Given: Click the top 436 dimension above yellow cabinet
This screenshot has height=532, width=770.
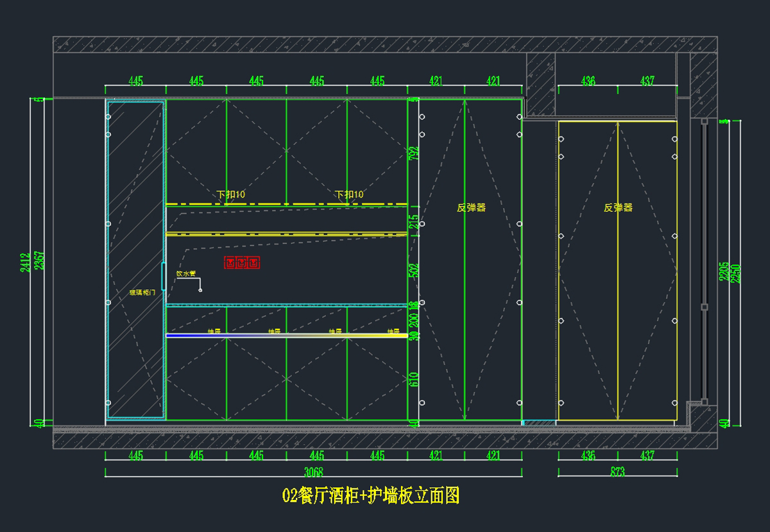Looking at the screenshot, I should click(x=588, y=81).
